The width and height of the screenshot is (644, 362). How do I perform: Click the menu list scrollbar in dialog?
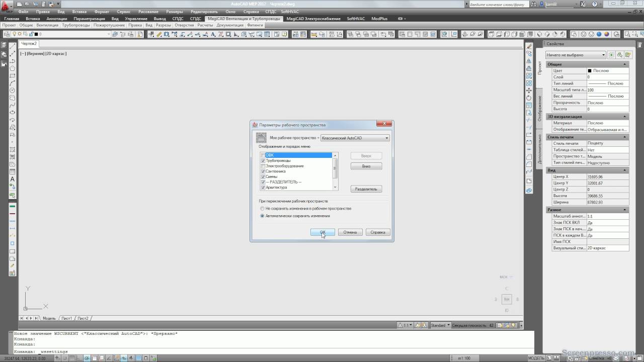pos(336,171)
